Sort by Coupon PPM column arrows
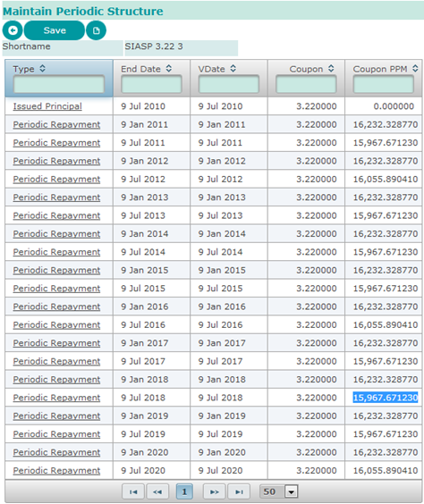Image resolution: width=424 pixels, height=504 pixels. [415, 69]
